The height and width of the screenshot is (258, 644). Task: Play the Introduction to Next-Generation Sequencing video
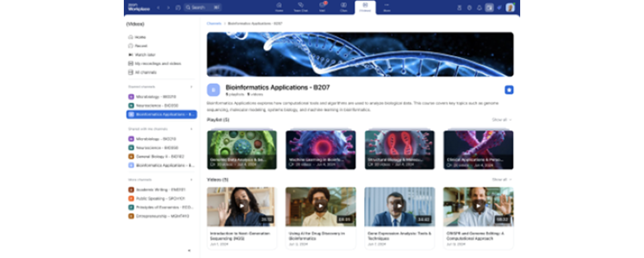(x=241, y=206)
